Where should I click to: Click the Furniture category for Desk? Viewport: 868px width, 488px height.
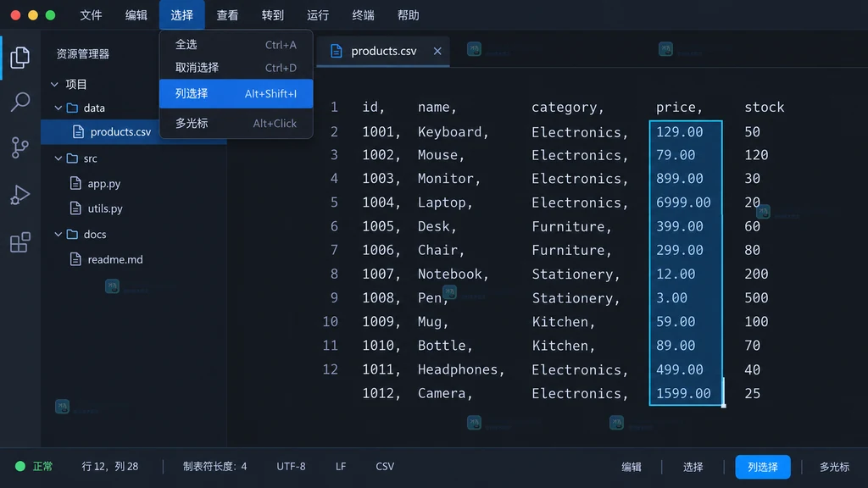pyautogui.click(x=571, y=226)
